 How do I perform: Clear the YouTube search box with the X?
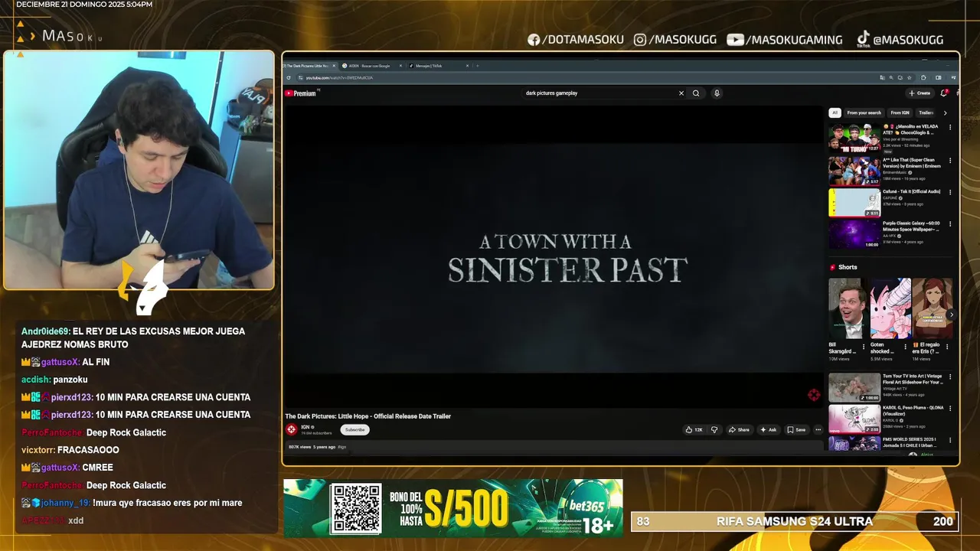tap(681, 93)
